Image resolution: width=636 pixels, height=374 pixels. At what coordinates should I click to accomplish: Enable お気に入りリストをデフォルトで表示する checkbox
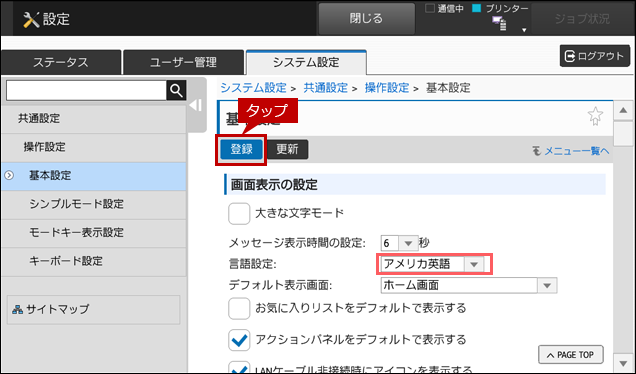[239, 309]
